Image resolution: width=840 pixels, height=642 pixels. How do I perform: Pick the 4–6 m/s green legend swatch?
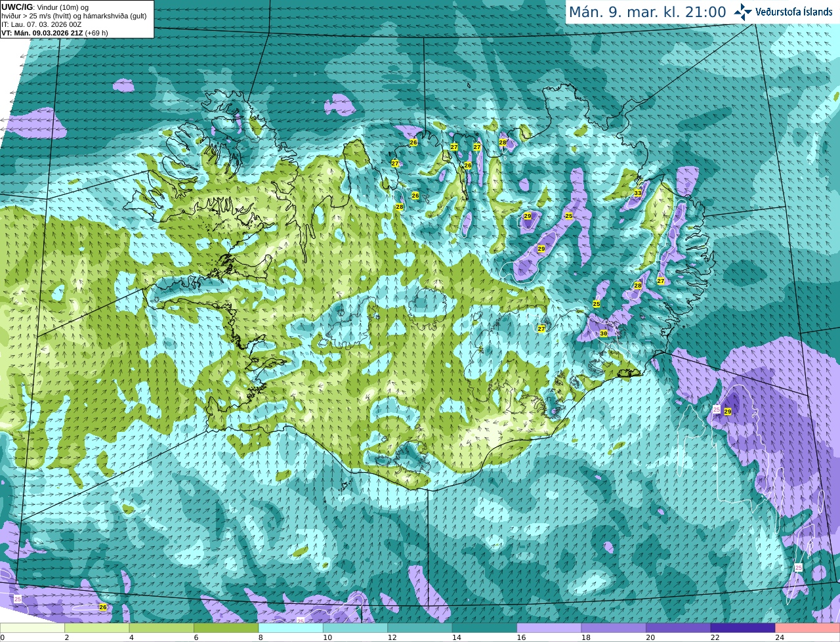(161, 628)
